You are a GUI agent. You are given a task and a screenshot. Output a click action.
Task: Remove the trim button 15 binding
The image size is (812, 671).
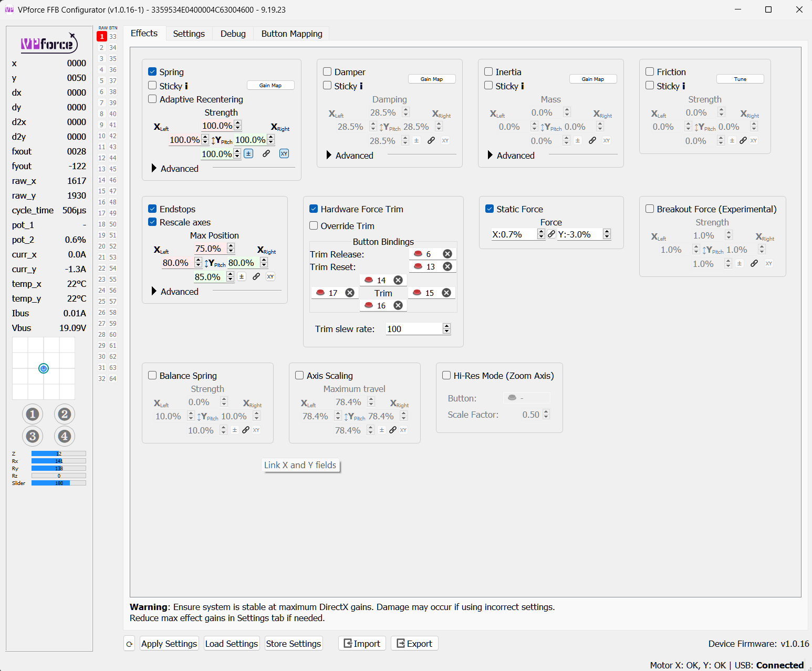[x=446, y=293]
